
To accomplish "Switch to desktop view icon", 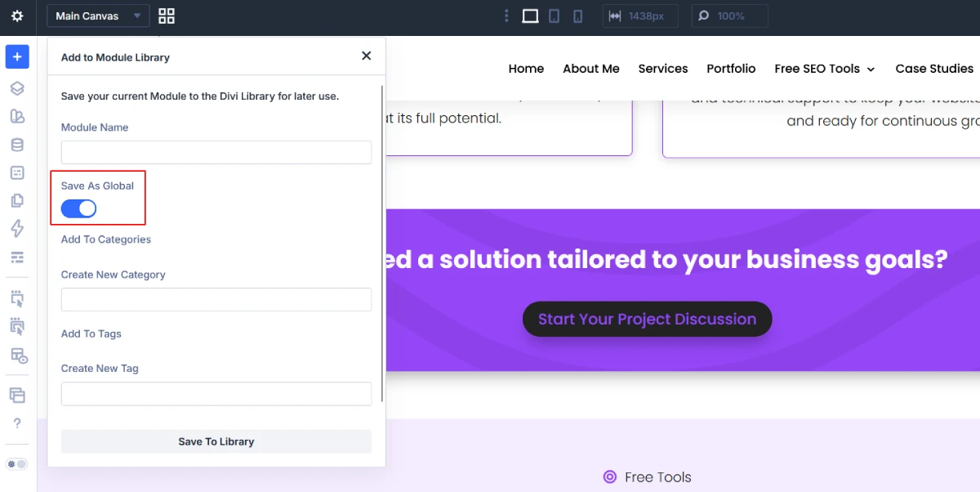I will [x=530, y=16].
